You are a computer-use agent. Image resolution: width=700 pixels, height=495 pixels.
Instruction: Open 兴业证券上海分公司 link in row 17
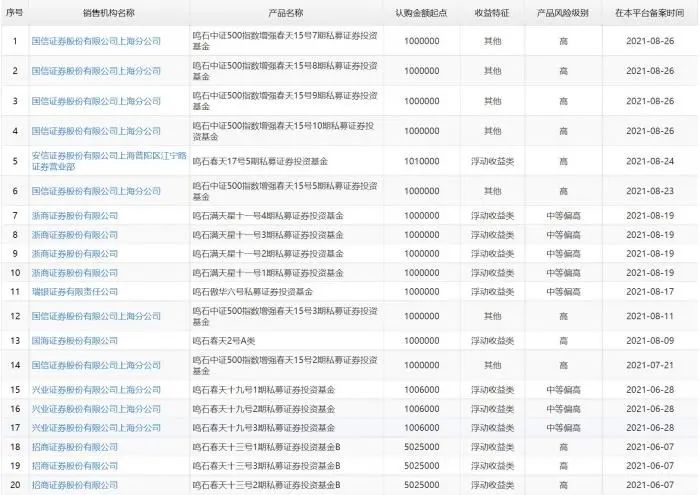point(96,428)
